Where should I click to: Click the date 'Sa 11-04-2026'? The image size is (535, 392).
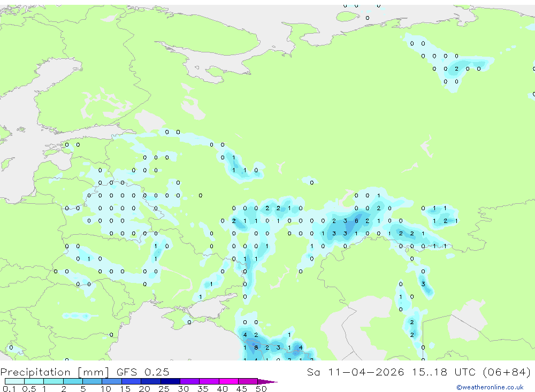point(356,372)
